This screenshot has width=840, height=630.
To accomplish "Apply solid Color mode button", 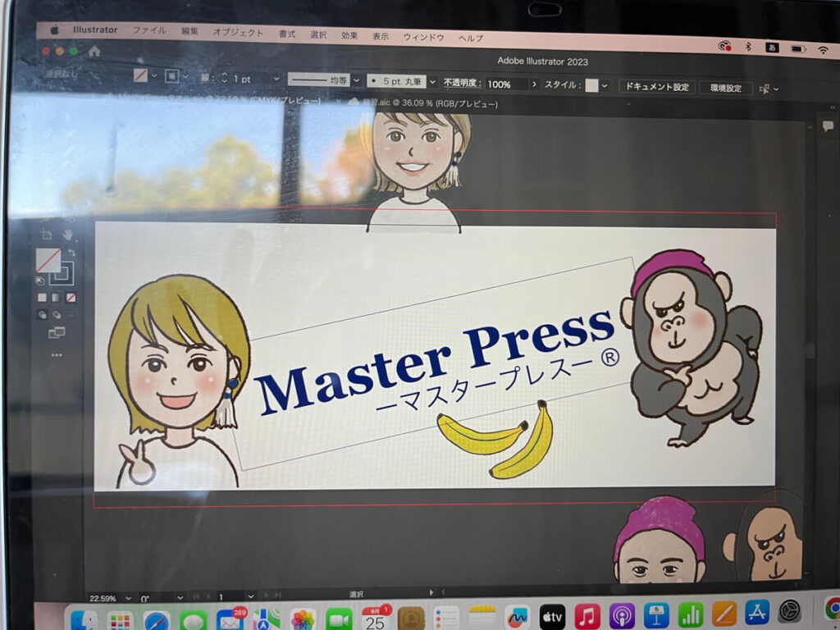I will click(43, 297).
